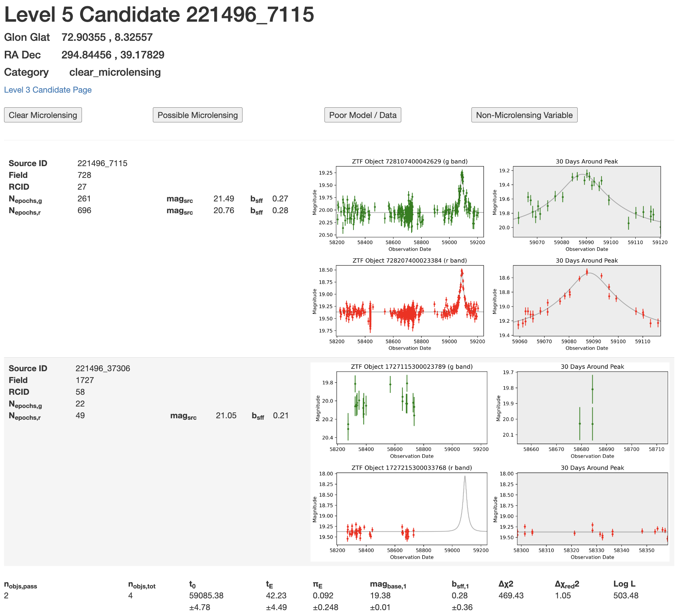The width and height of the screenshot is (682, 616).
Task: Select the Glon Glat value 72.90355 , 8.32557
Action: [x=107, y=37]
